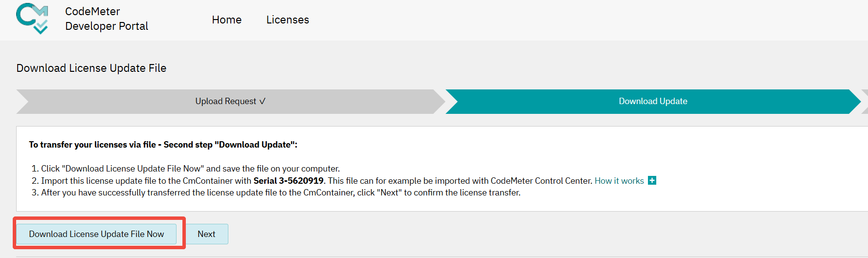Expand the plus icon after How it works

pyautogui.click(x=652, y=181)
